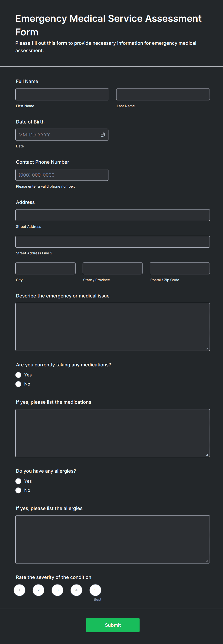The height and width of the screenshot is (644, 223).
Task: Click the emergency description text area
Action: click(x=112, y=327)
